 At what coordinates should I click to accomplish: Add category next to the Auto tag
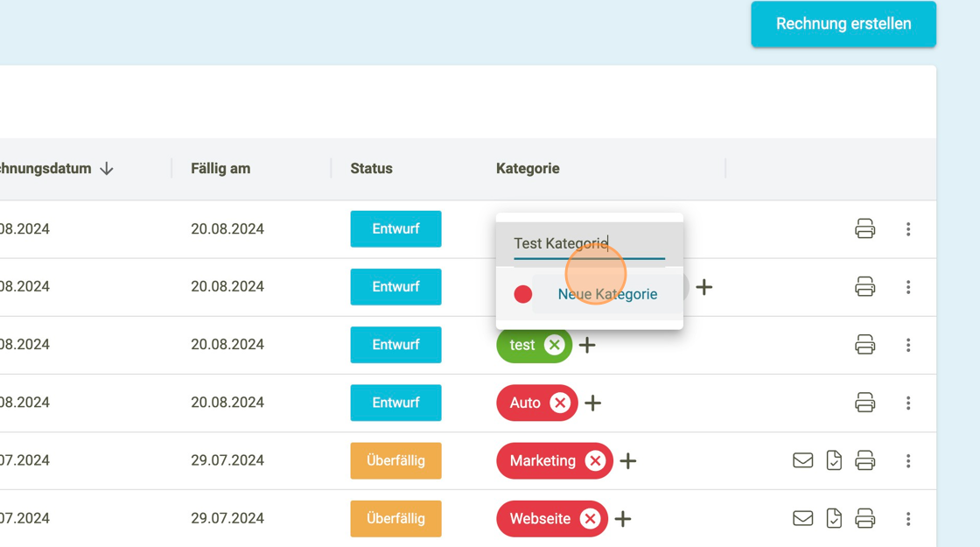pos(592,403)
